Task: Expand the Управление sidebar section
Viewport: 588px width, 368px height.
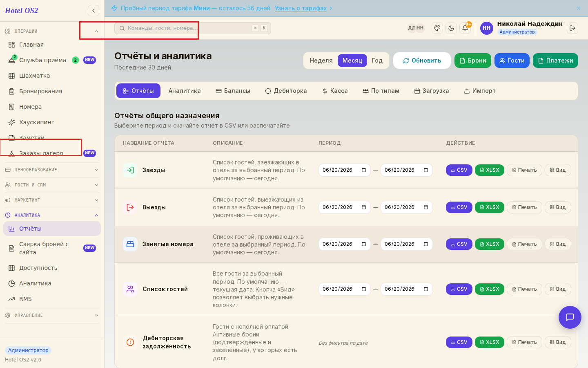Action: [52, 315]
